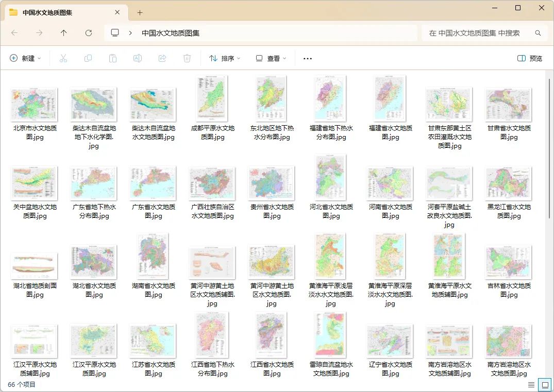Click the Copy icon in toolbar
This screenshot has height=392, width=554.
[x=88, y=58]
